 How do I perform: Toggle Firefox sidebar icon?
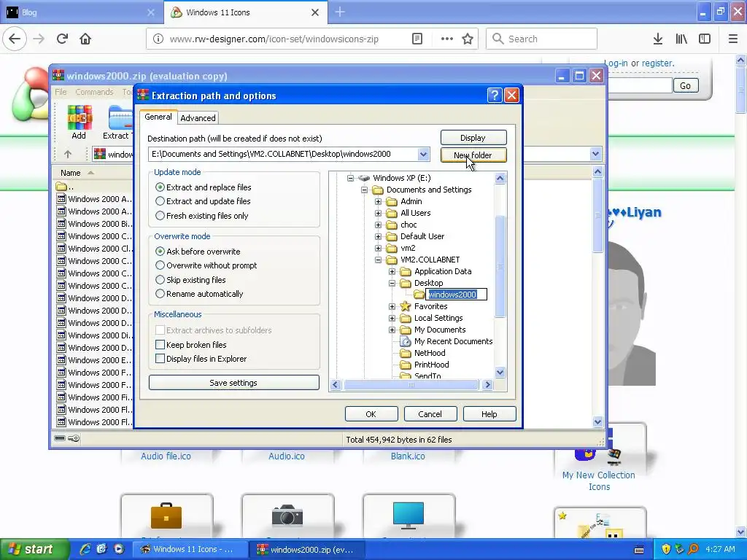705,39
